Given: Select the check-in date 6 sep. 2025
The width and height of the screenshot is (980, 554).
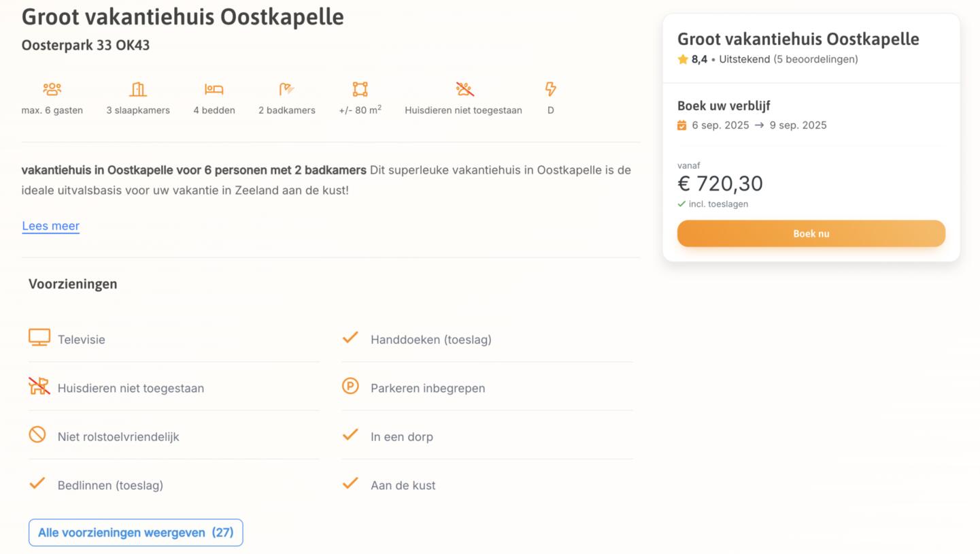Looking at the screenshot, I should (x=720, y=125).
